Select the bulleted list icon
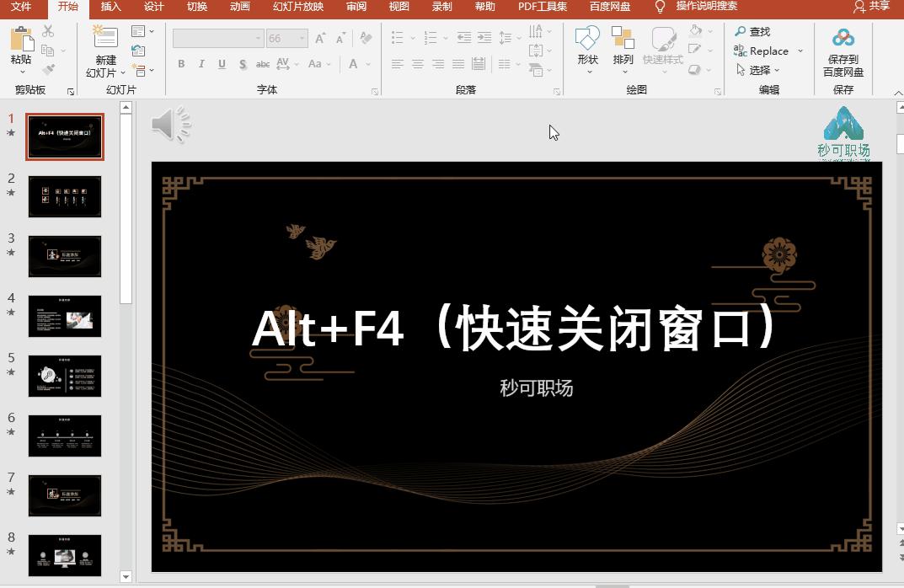Image resolution: width=904 pixels, height=588 pixels. (396, 37)
